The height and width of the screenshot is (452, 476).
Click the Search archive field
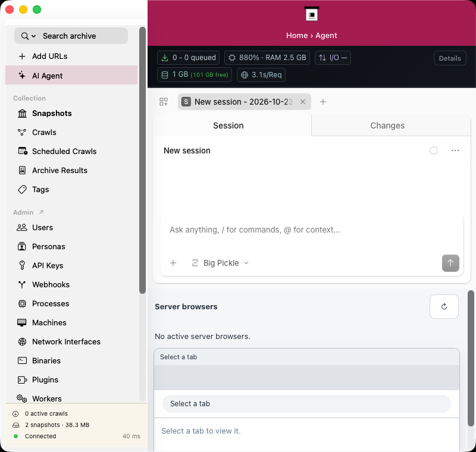(71, 36)
